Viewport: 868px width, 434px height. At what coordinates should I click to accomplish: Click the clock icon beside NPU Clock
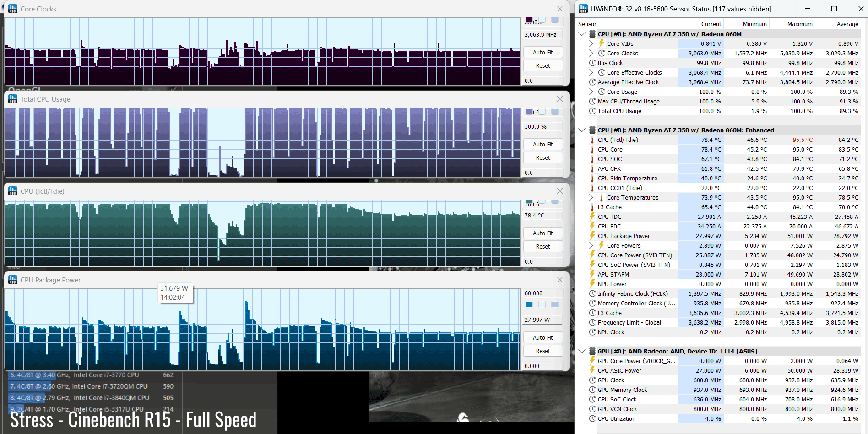pyautogui.click(x=592, y=332)
